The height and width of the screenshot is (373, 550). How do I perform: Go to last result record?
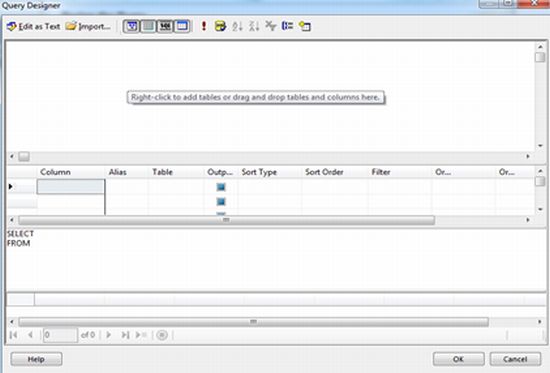(x=125, y=335)
